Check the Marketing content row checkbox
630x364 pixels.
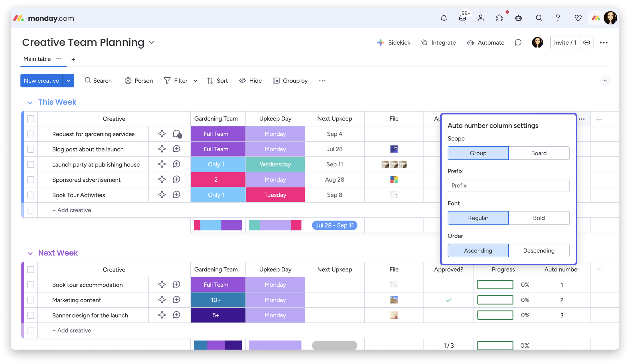tap(30, 300)
